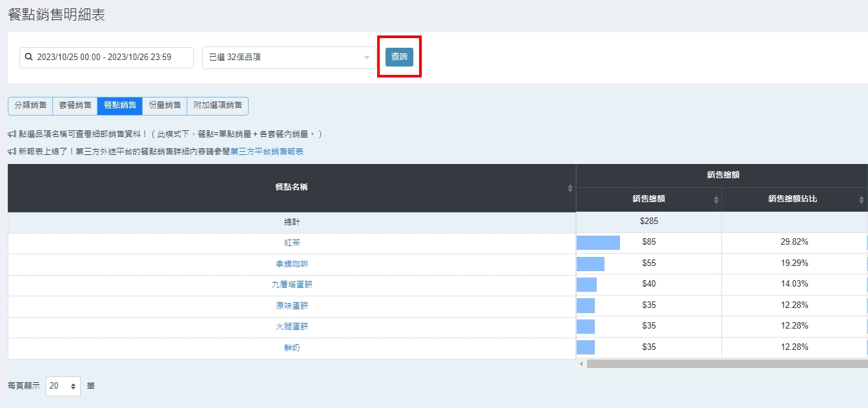The image size is (868, 408).
Task: Sort by 銷售總額佔比 column sort arrows
Action: [861, 199]
